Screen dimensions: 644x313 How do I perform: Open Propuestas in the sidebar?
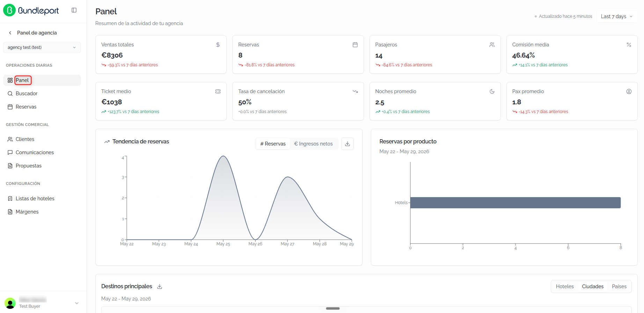coord(42,166)
